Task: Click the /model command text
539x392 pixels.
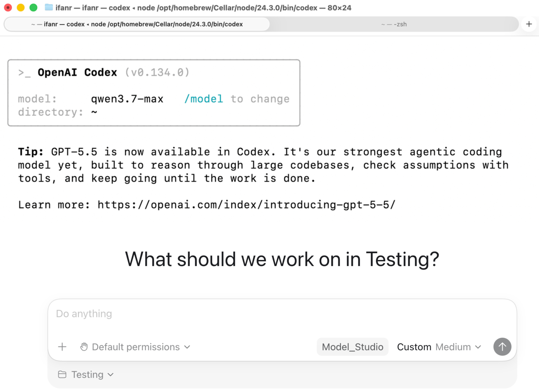Action: click(204, 99)
